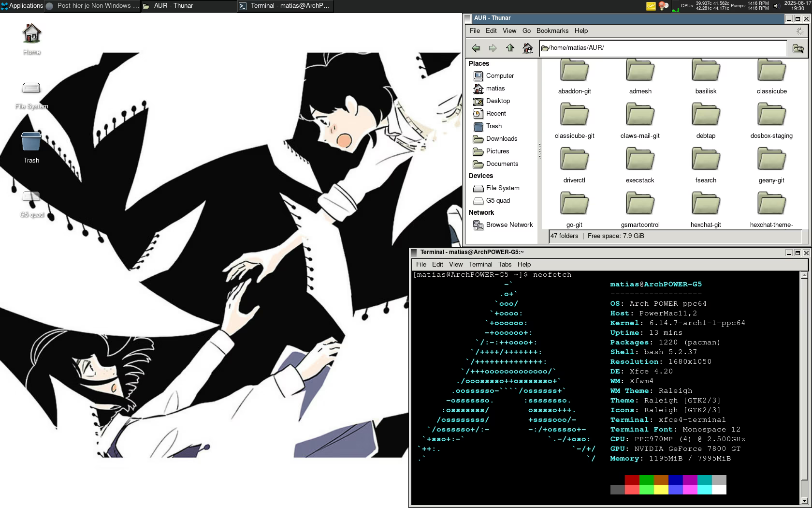Go forward in Thunar's folder history
812x508 pixels.
(493, 48)
